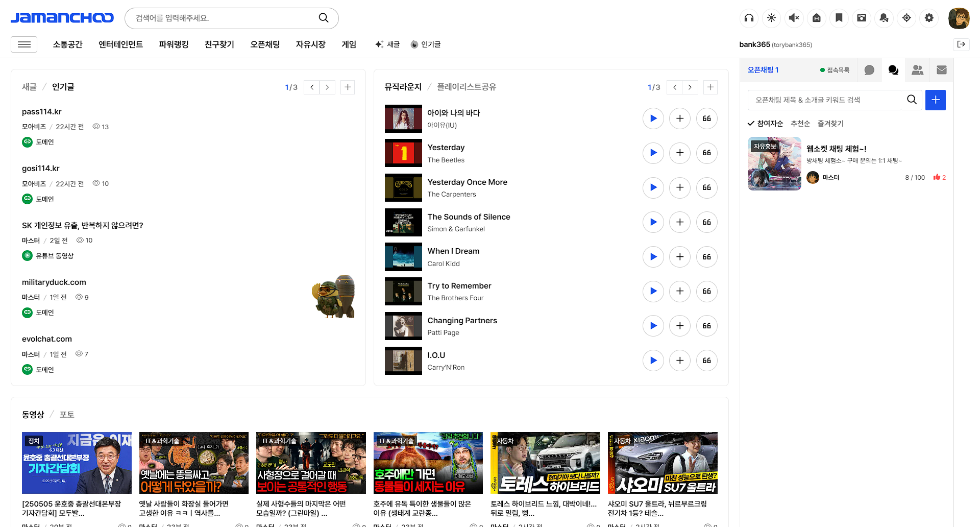Open group chat bubbles tab in sidebar

(893, 70)
